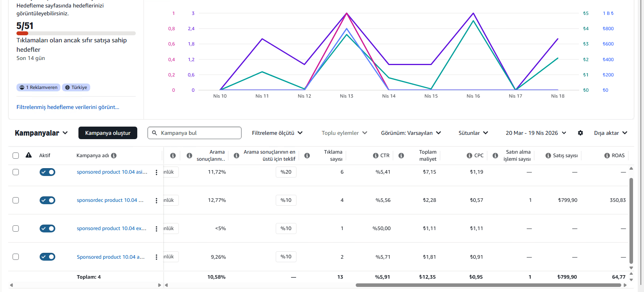
Task: Click the Aktif column header
Action: (45, 156)
